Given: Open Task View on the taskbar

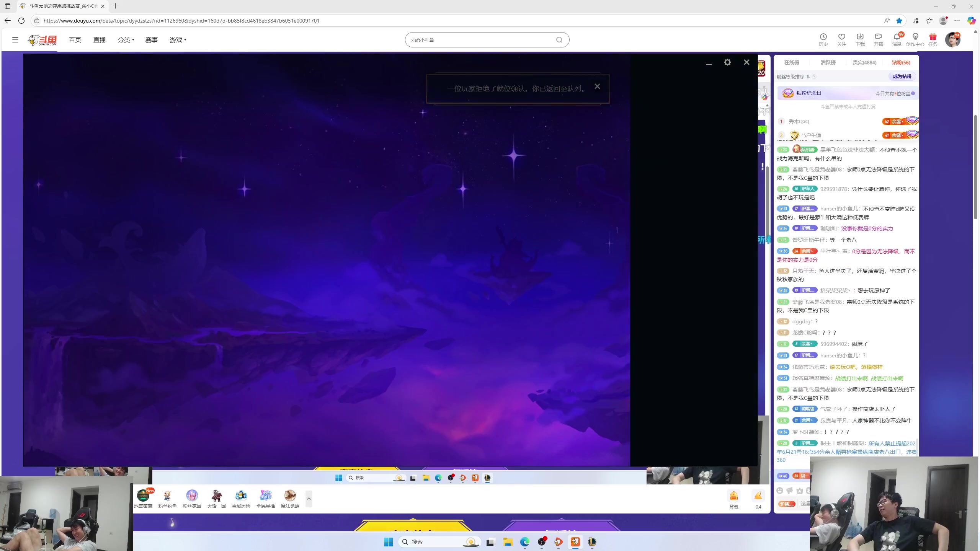Looking at the screenshot, I should pyautogui.click(x=490, y=542).
